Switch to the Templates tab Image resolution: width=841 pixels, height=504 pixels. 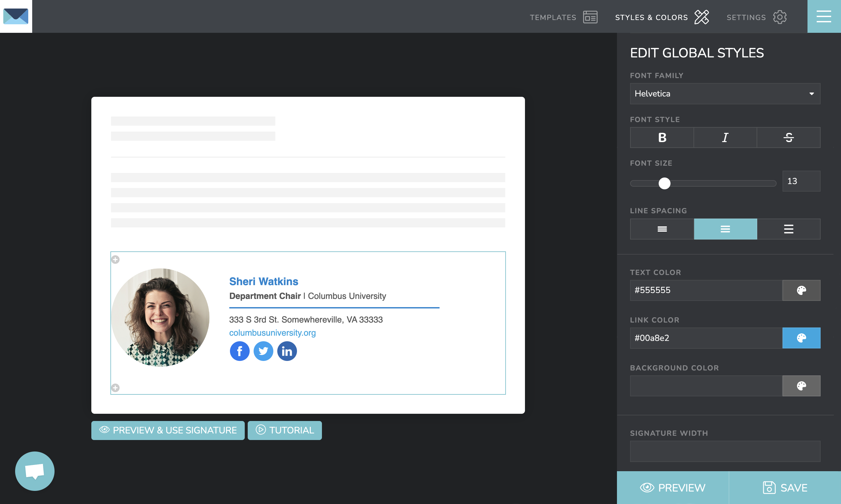(563, 17)
